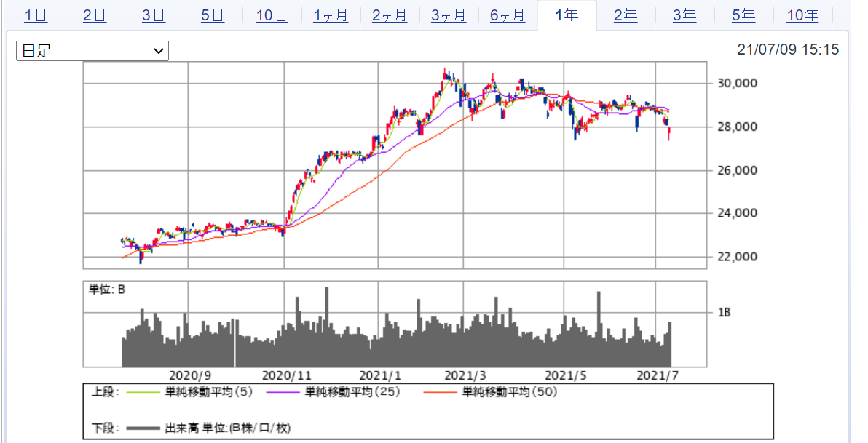This screenshot has height=443, width=868.
Task: Choose the 3ヶ月 period tab
Action: tap(449, 15)
